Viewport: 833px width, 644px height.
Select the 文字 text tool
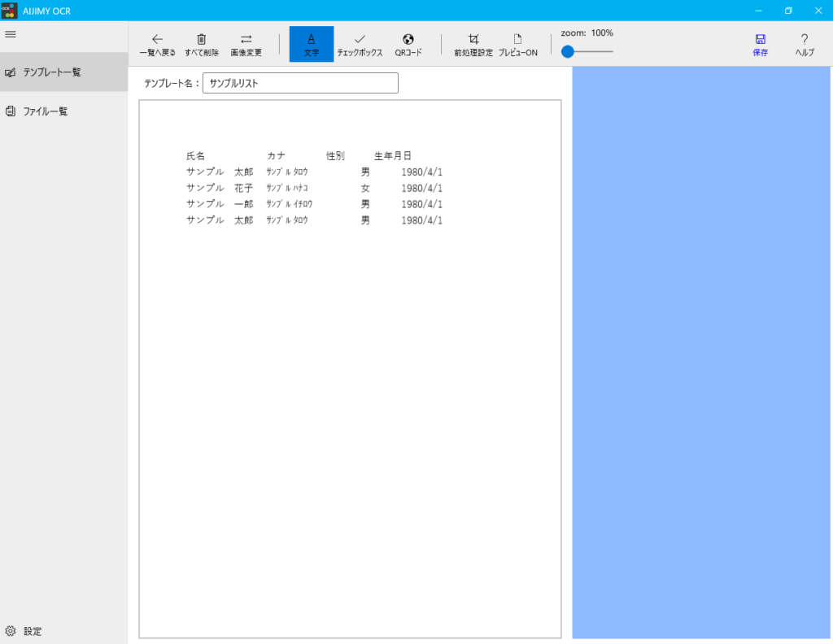coord(312,44)
